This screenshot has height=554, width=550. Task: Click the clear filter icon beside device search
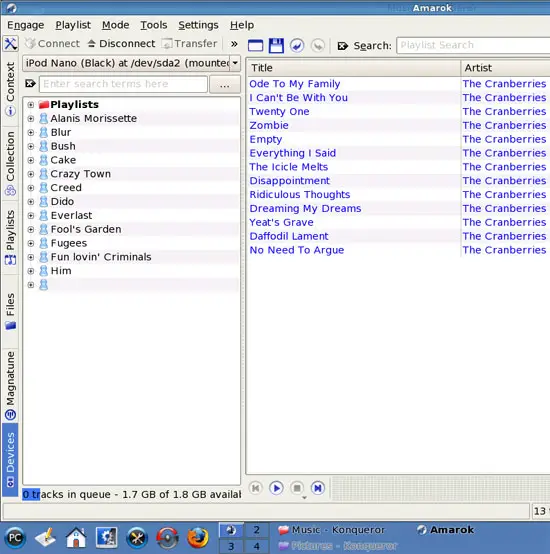pyautogui.click(x=30, y=84)
